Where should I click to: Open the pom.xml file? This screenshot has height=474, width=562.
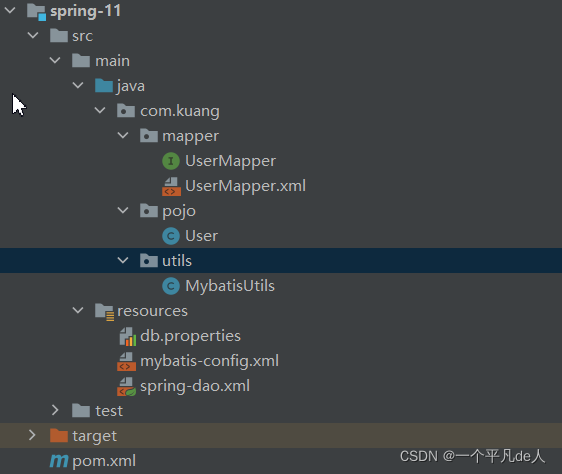104,461
